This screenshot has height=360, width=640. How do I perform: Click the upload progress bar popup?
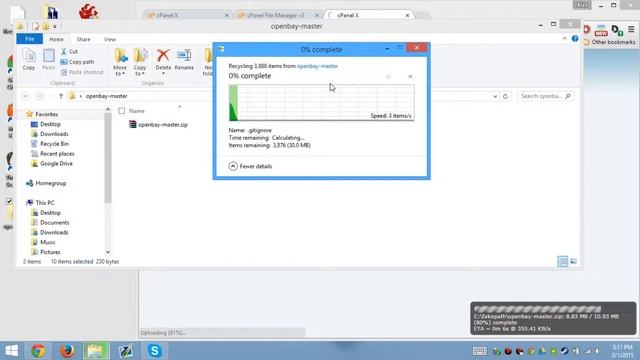(x=553, y=318)
